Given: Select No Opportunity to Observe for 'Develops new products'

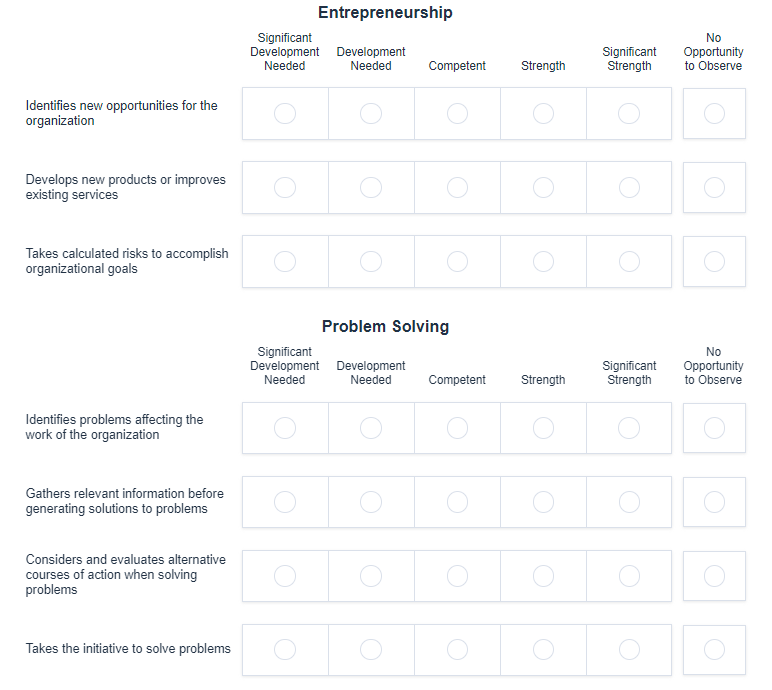Looking at the screenshot, I should tap(714, 188).
